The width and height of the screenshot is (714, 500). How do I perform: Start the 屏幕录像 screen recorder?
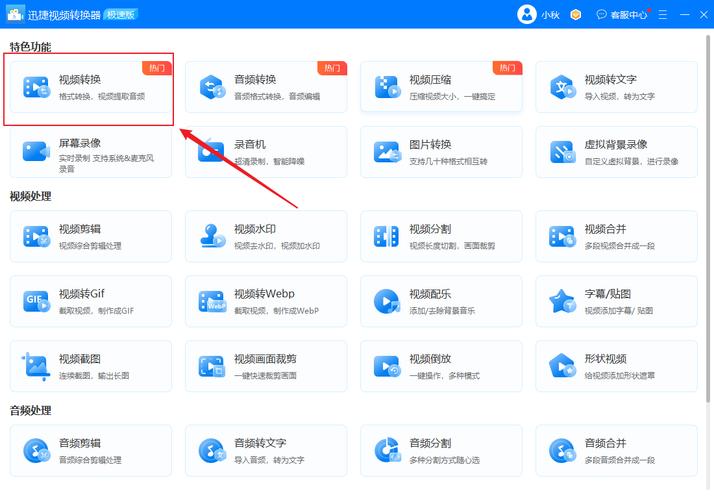point(90,151)
